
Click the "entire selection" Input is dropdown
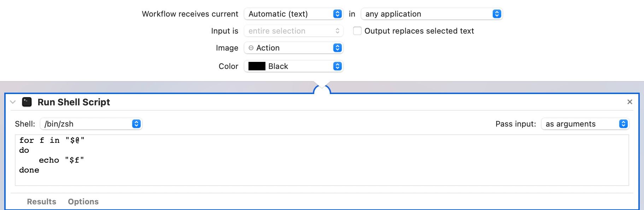coord(293,31)
